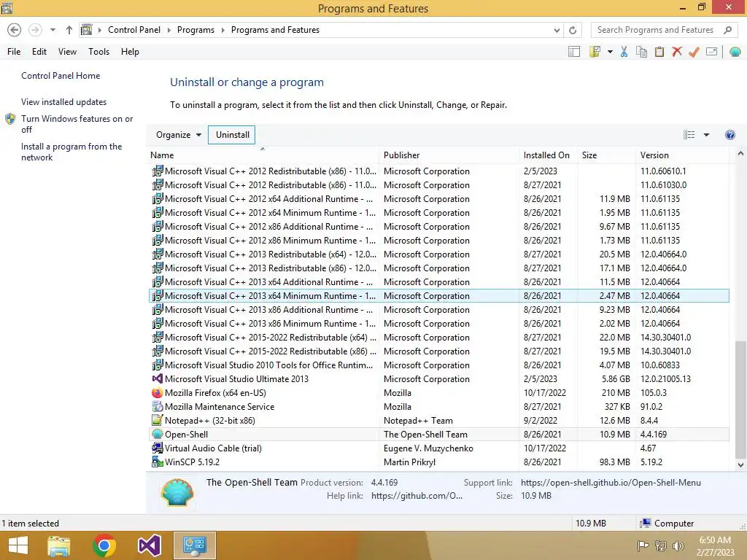The image size is (747, 560).
Task: Open Control Panel Home link
Action: 61,76
